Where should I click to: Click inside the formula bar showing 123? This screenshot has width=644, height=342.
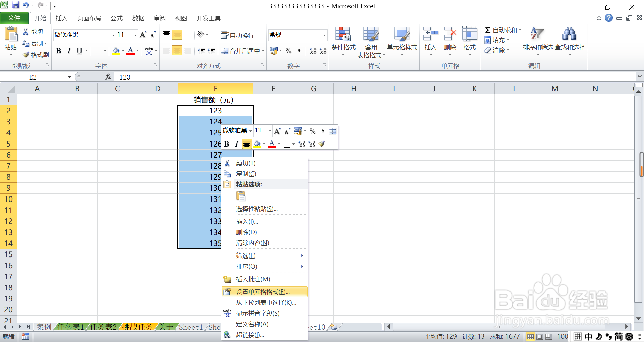(375, 77)
